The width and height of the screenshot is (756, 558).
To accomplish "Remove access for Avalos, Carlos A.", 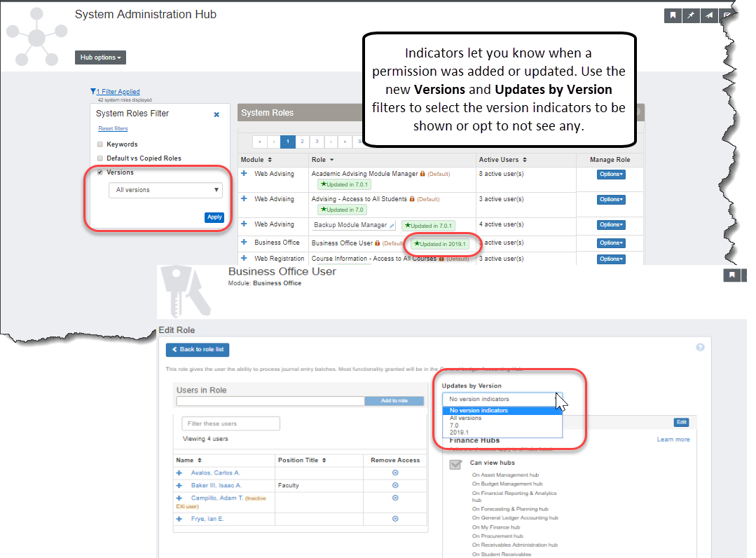I will point(395,473).
